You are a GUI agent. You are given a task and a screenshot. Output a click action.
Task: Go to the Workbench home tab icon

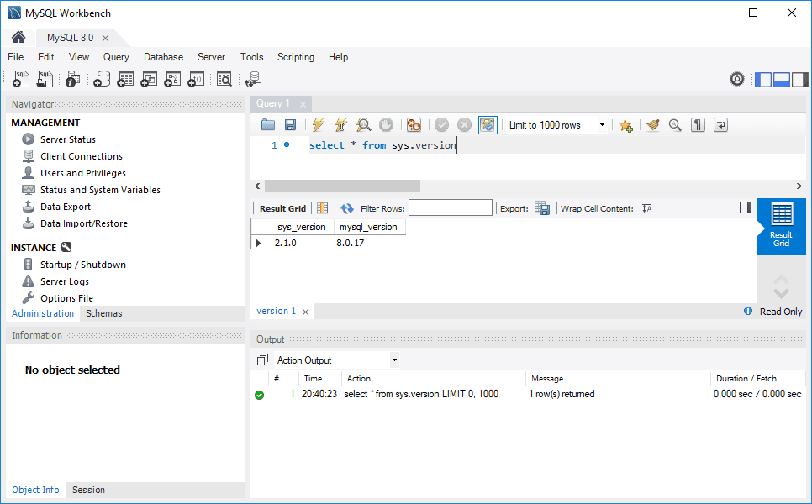tap(18, 37)
